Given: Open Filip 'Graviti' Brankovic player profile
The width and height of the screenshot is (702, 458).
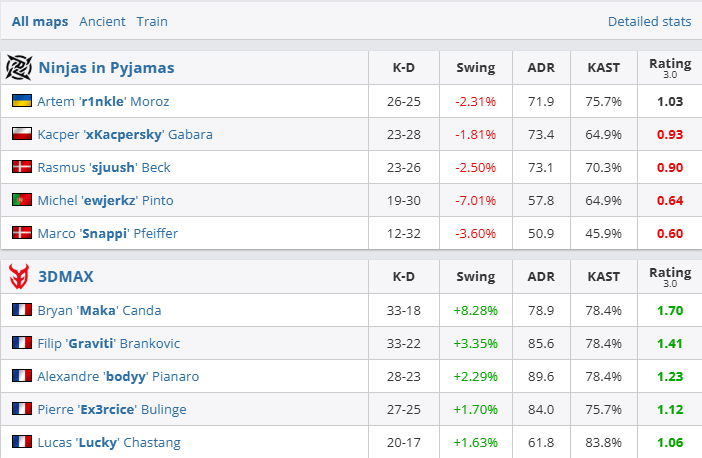Looking at the screenshot, I should [x=108, y=343].
